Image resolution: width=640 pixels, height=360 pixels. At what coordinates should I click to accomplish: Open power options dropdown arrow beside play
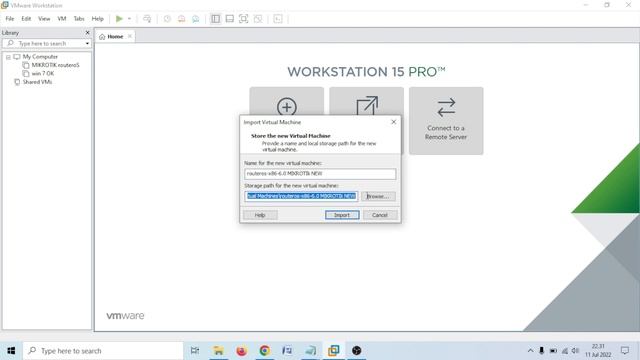coord(129,19)
